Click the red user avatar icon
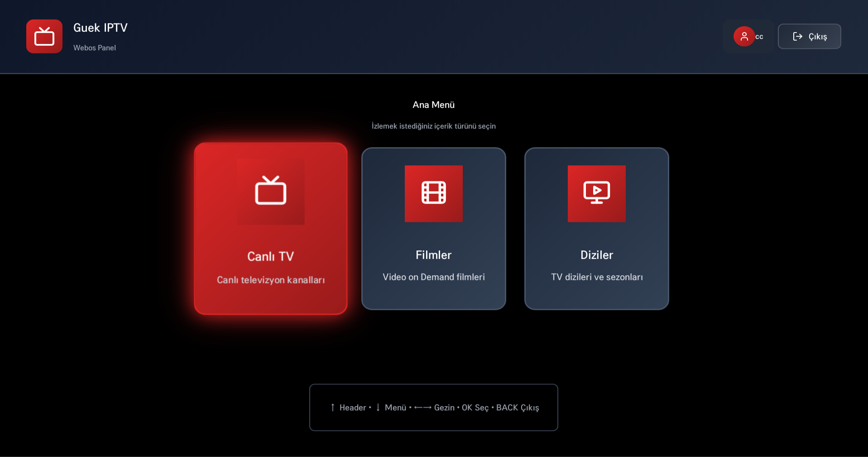This screenshot has height=457, width=868. tap(744, 36)
